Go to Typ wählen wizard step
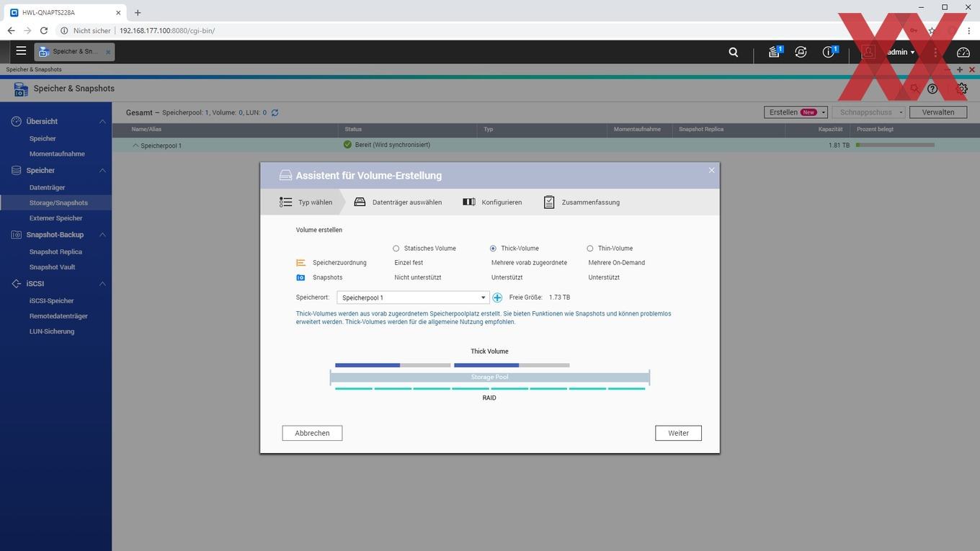Screen dimensions: 980x551 pyautogui.click(x=306, y=202)
